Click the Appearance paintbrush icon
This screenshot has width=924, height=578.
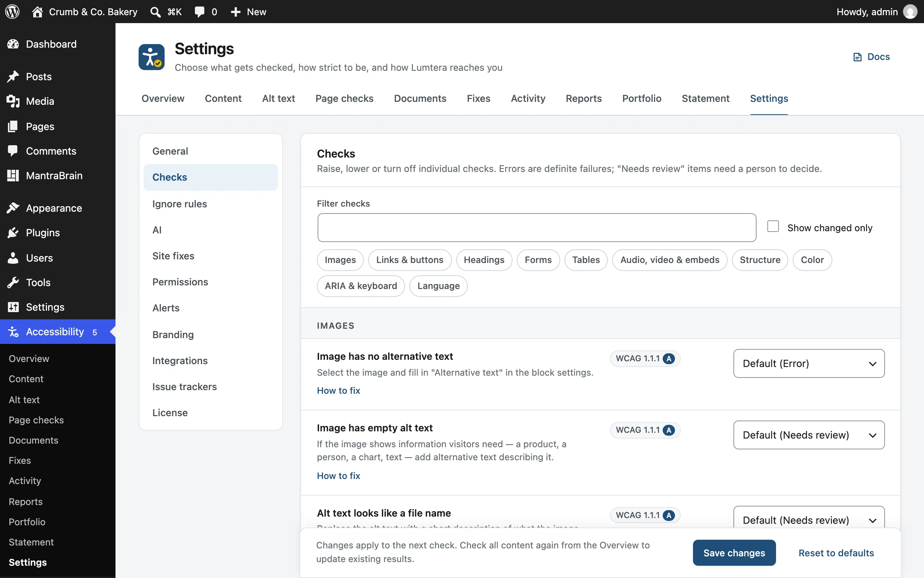pyautogui.click(x=13, y=208)
